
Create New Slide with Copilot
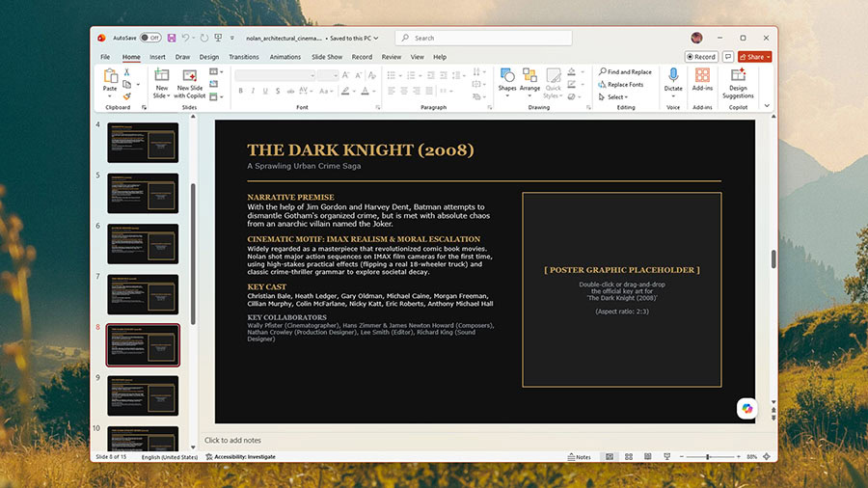point(189,83)
